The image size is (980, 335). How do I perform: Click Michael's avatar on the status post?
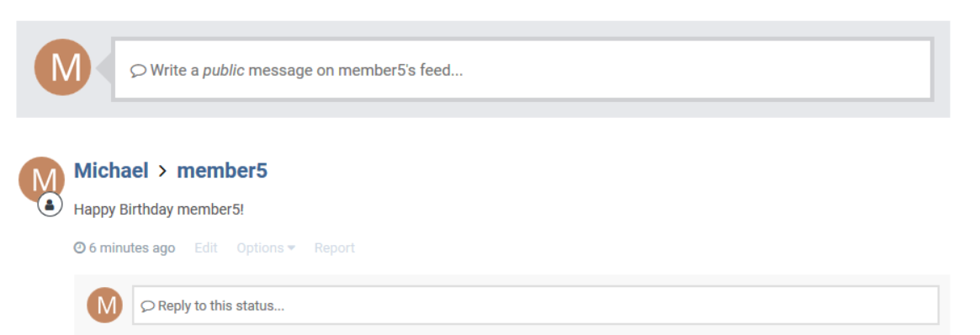click(x=42, y=179)
